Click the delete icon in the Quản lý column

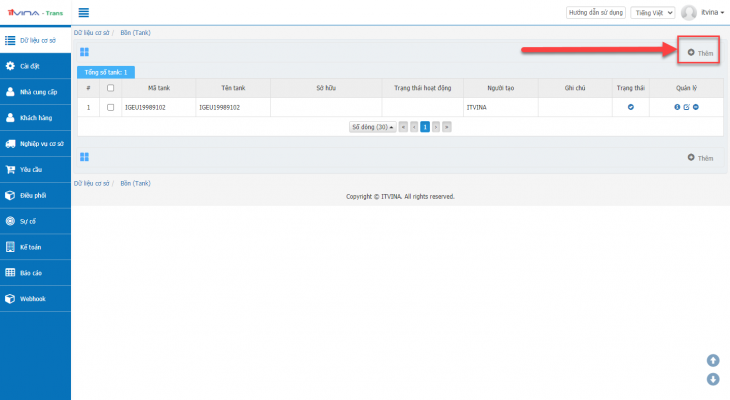(x=695, y=107)
